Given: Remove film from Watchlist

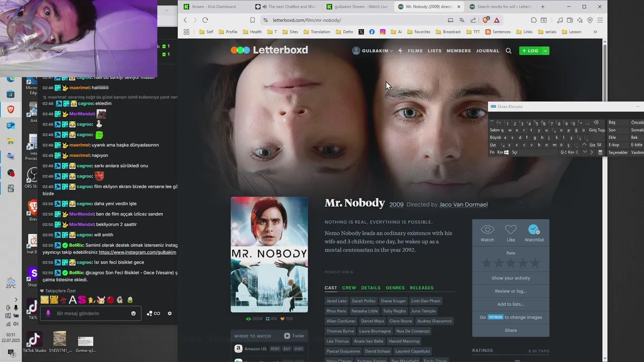Looking at the screenshot, I should [534, 233].
